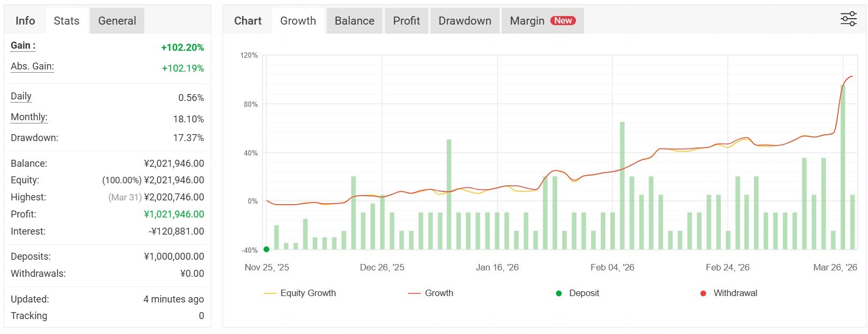Click the Daily label link
Screen dimensions: 868x334
tap(21, 96)
